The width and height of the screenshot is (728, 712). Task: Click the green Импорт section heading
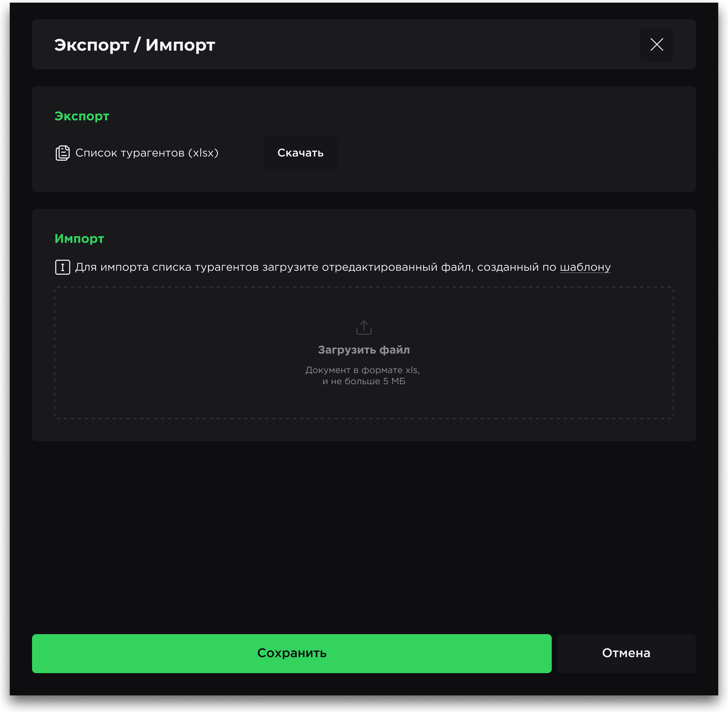coord(79,238)
